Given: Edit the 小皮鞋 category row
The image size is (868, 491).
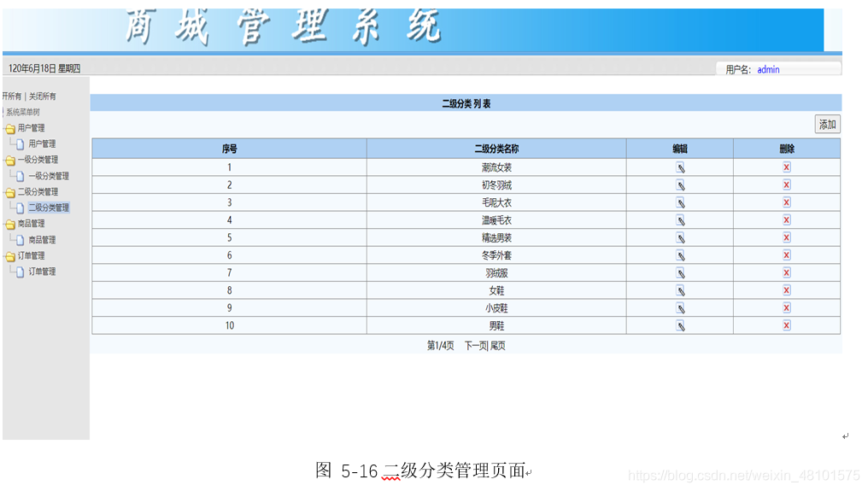Looking at the screenshot, I should (680, 308).
